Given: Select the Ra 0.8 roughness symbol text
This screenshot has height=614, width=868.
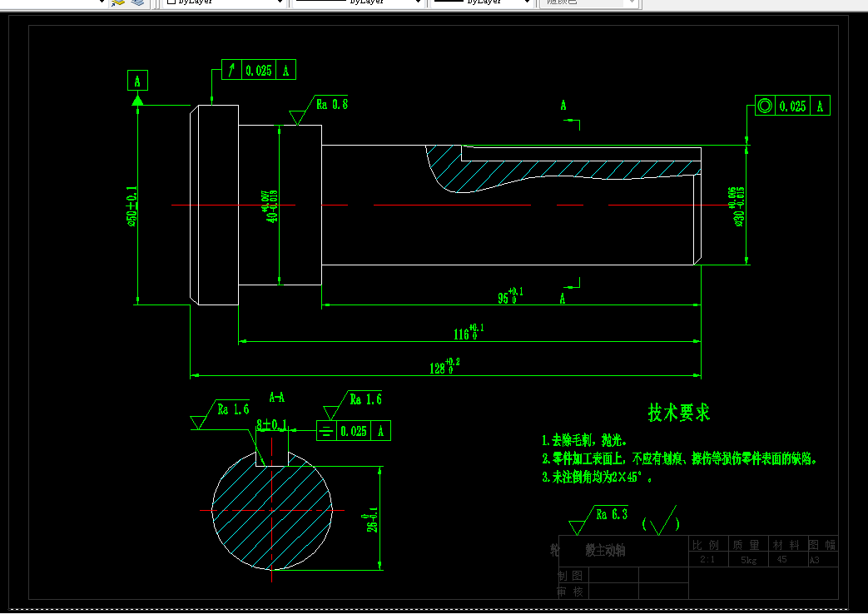Looking at the screenshot, I should (332, 104).
